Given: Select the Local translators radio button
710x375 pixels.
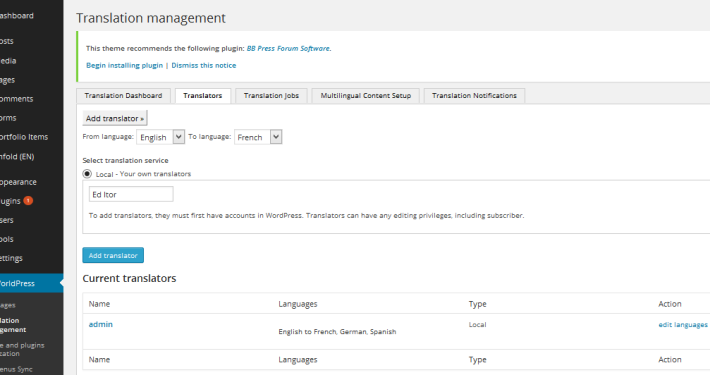Looking at the screenshot, I should (x=87, y=173).
